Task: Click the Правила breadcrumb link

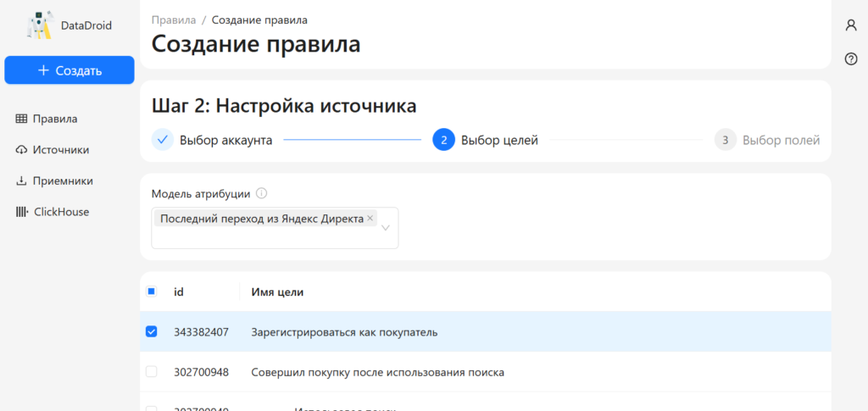Action: [173, 19]
